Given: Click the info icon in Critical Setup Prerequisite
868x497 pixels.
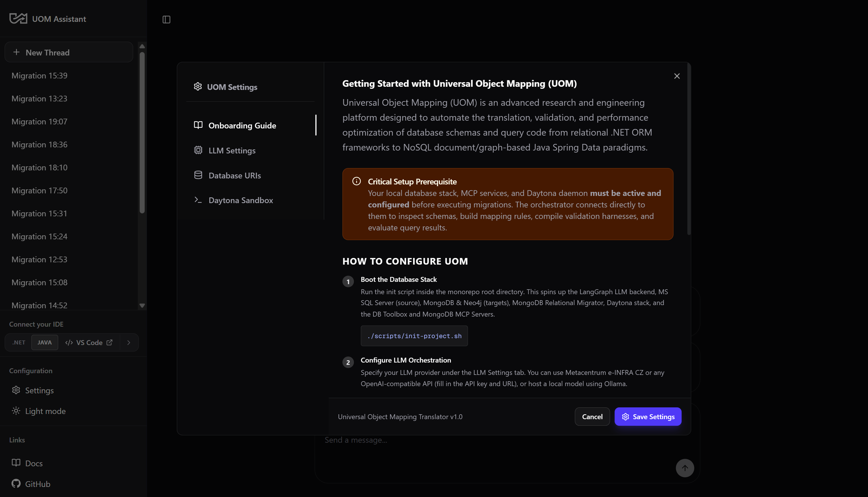Looking at the screenshot, I should pos(356,181).
